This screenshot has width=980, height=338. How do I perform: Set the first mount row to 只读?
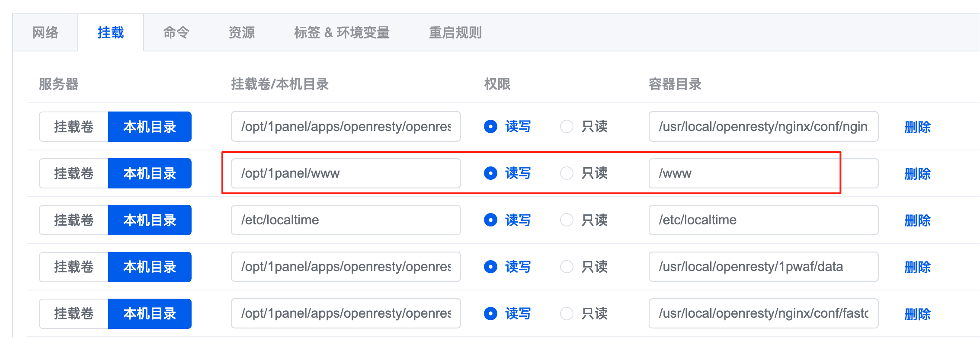point(567,127)
